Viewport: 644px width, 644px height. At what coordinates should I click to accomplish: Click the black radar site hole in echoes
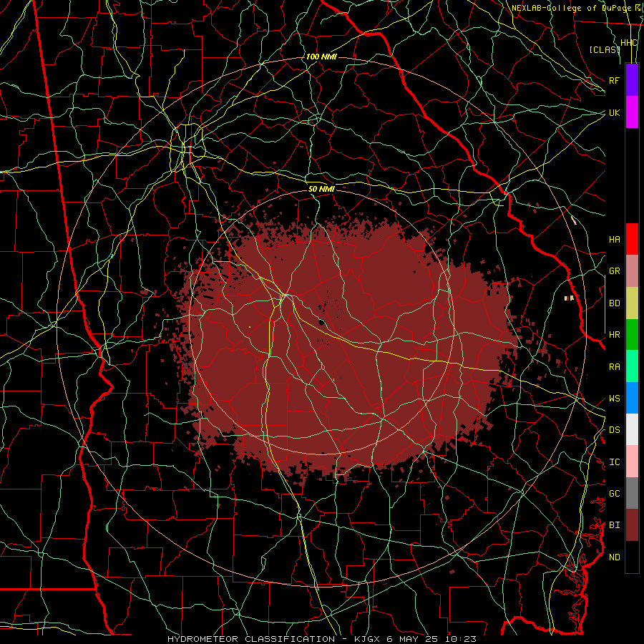[321, 322]
